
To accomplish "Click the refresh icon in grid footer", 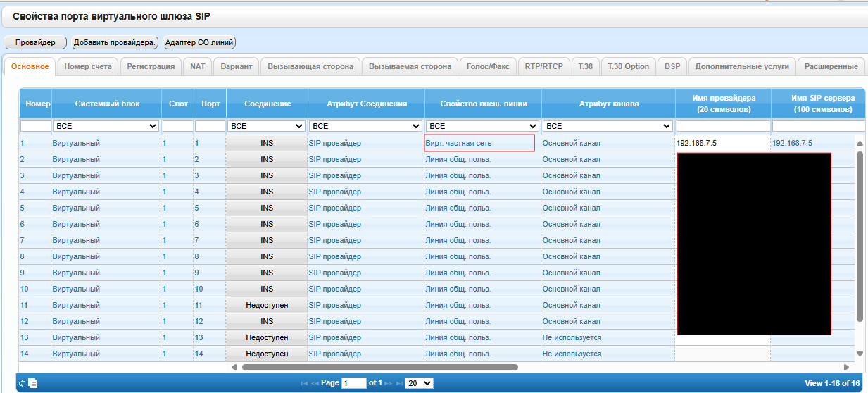I will click(23, 383).
